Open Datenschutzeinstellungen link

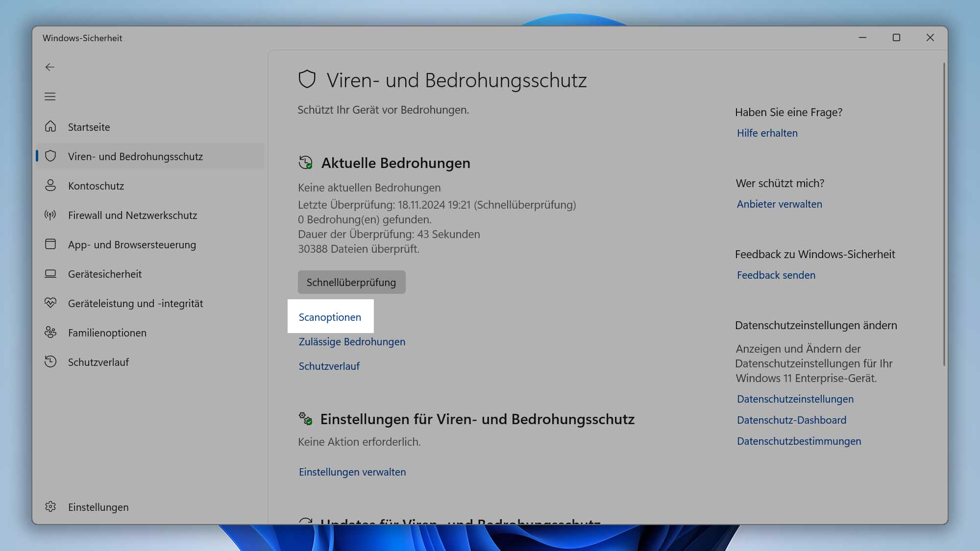tap(795, 399)
